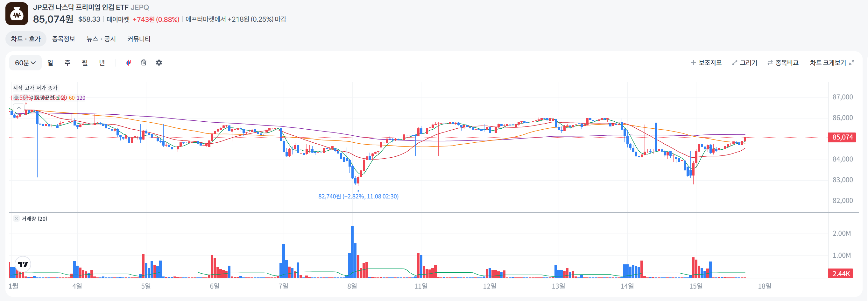
Task: Click the 120 moving average legend value
Action: coord(81,98)
